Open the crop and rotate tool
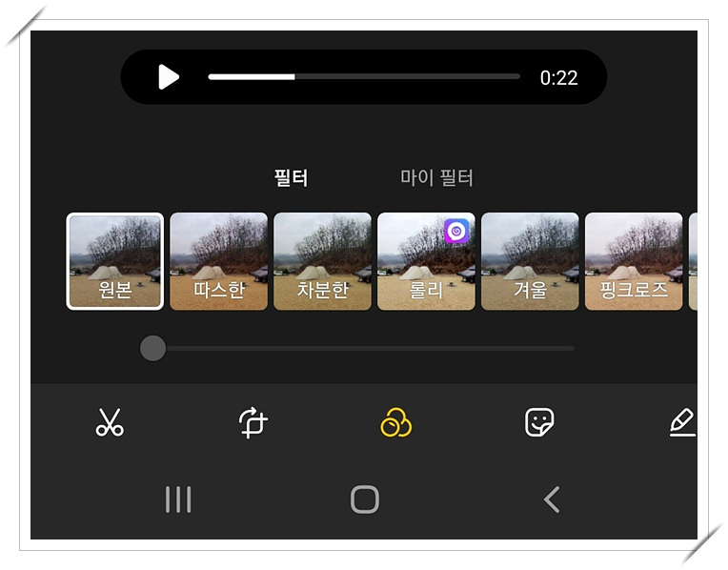This screenshot has height=570, width=728. [x=253, y=422]
